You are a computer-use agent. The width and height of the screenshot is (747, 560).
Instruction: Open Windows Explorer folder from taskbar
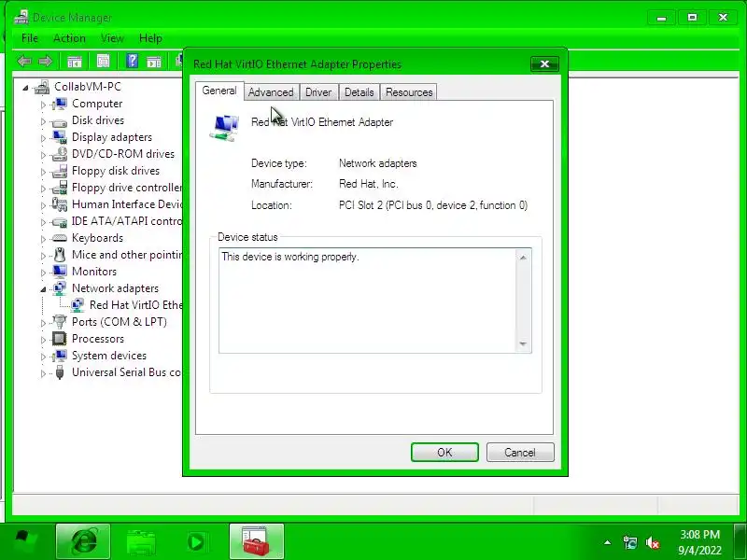coord(141,541)
